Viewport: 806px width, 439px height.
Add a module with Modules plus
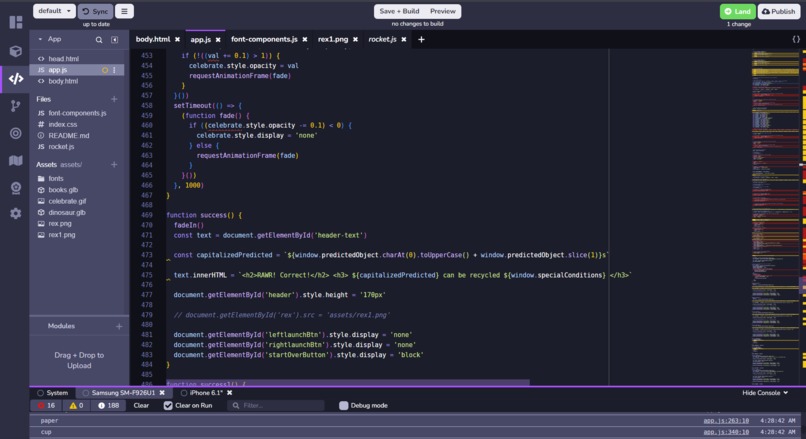(x=119, y=326)
